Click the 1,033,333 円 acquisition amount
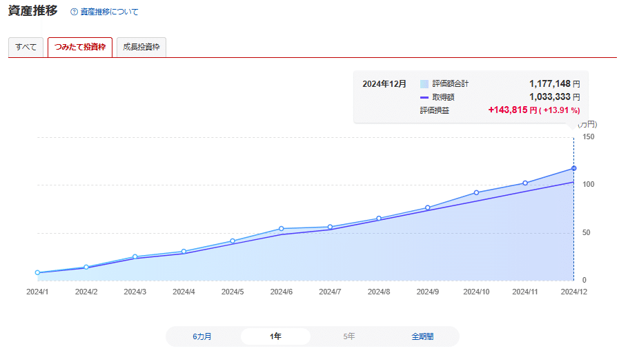This screenshot has width=639, height=364. [x=555, y=97]
